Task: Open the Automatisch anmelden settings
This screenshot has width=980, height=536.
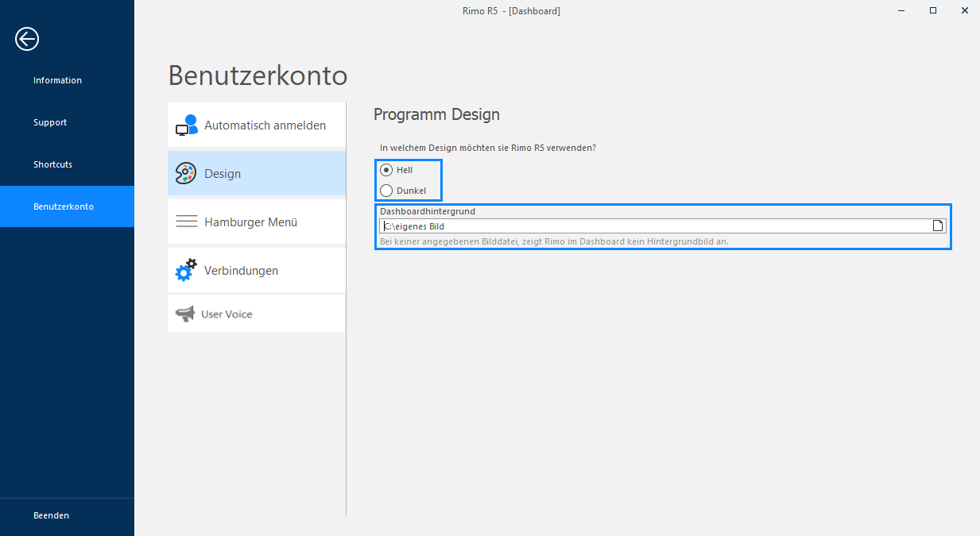Action: [257, 125]
